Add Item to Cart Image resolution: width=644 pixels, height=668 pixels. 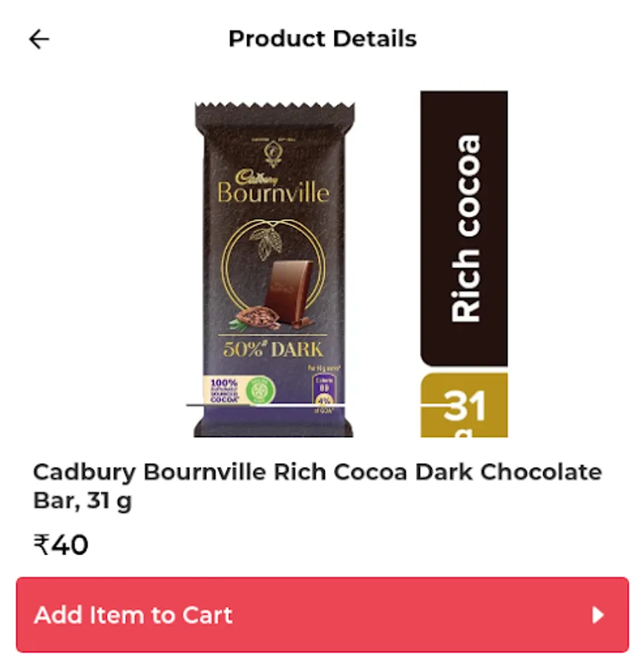coord(323,615)
